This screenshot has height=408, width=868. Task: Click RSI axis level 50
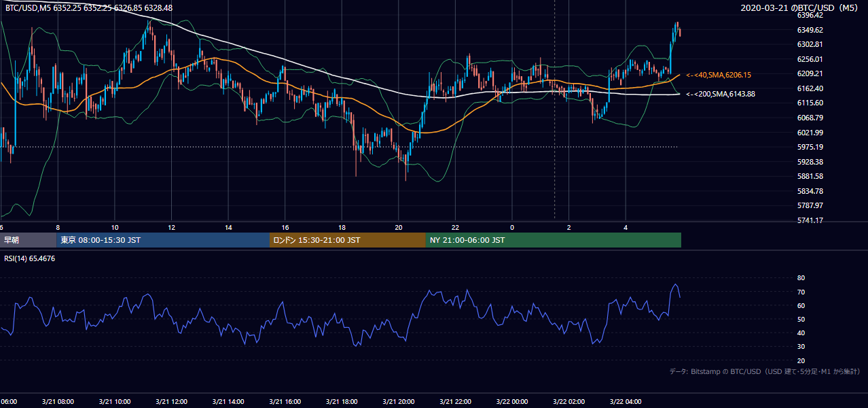[x=801, y=319]
